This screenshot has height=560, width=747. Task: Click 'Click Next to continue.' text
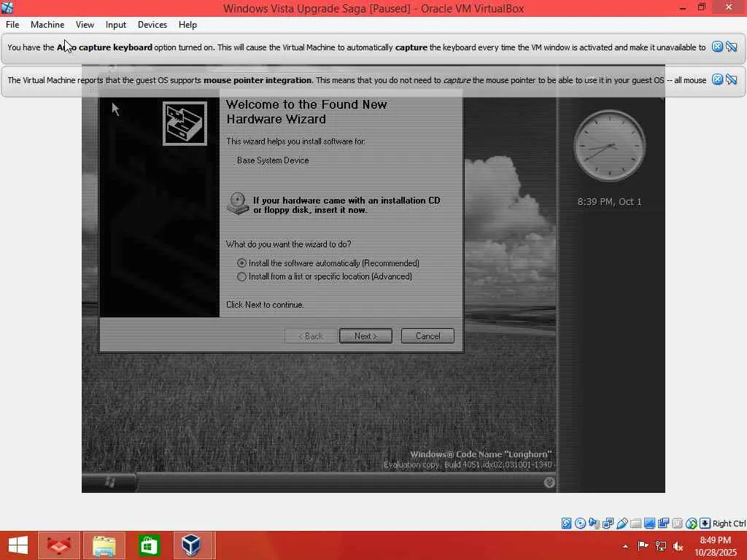(x=265, y=305)
